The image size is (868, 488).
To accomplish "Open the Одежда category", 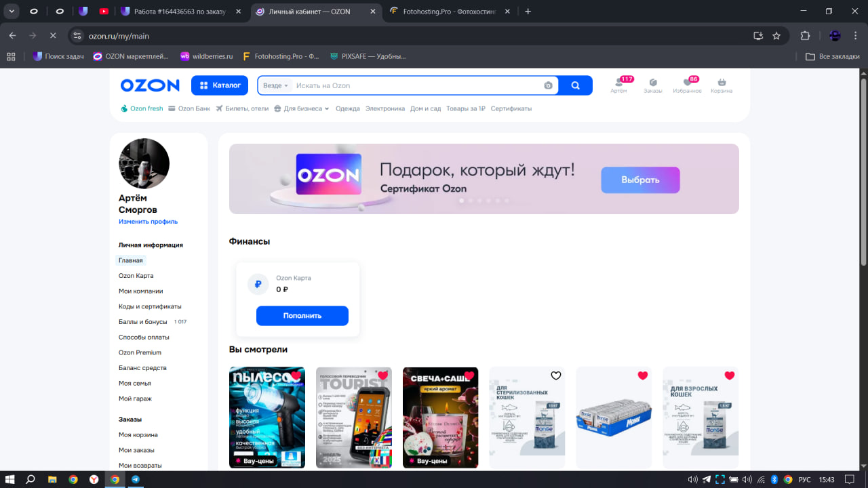I will point(348,108).
